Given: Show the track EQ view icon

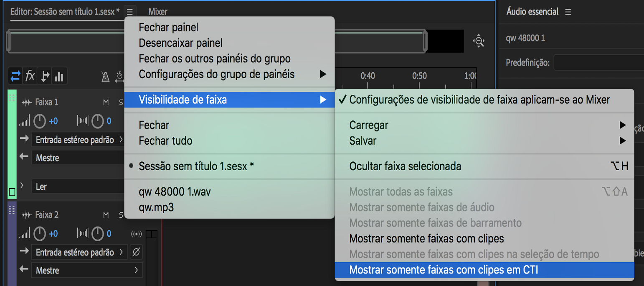Looking at the screenshot, I should point(59,77).
